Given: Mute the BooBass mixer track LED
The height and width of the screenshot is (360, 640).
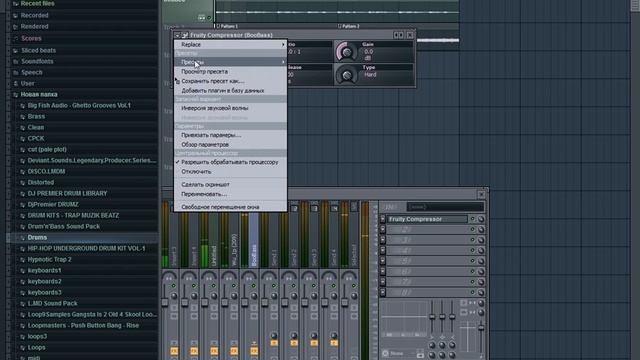Looking at the screenshot, I should (x=253, y=286).
